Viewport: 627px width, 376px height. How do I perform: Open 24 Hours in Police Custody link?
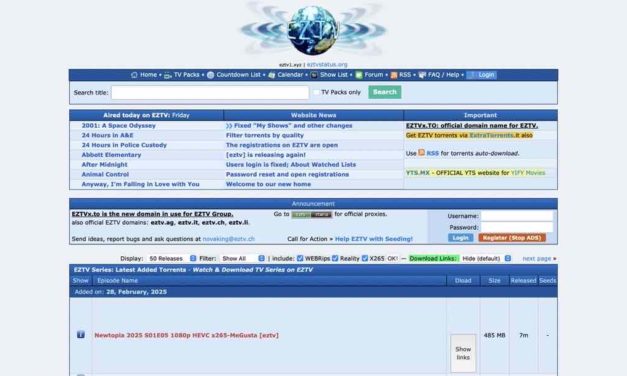(124, 145)
